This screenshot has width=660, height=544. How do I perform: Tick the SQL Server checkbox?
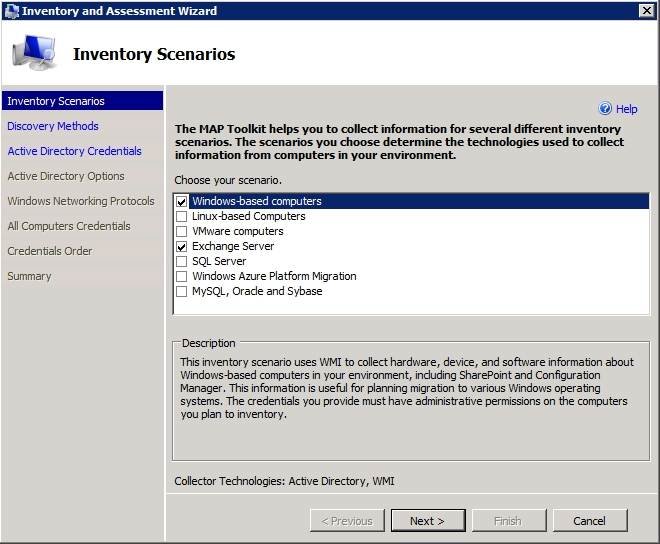click(x=181, y=261)
